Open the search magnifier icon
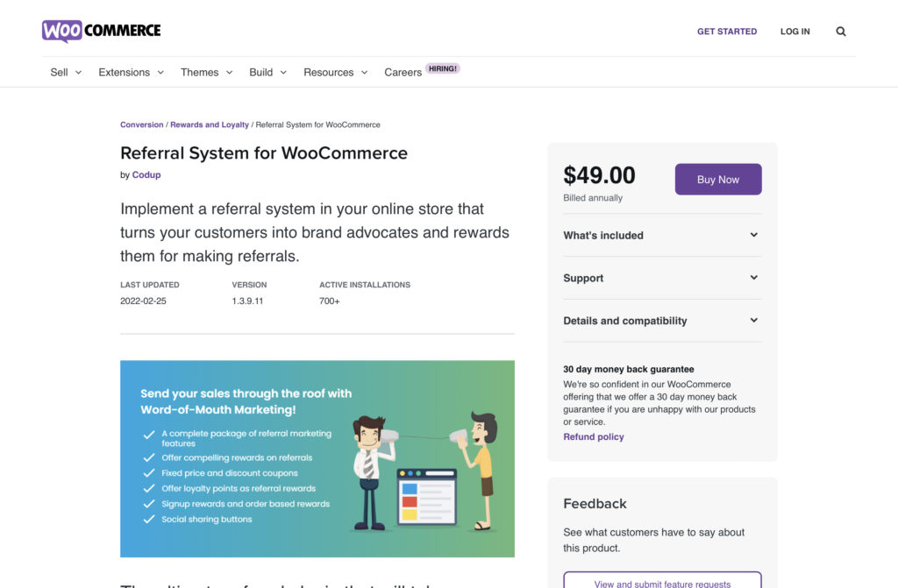 click(x=841, y=32)
